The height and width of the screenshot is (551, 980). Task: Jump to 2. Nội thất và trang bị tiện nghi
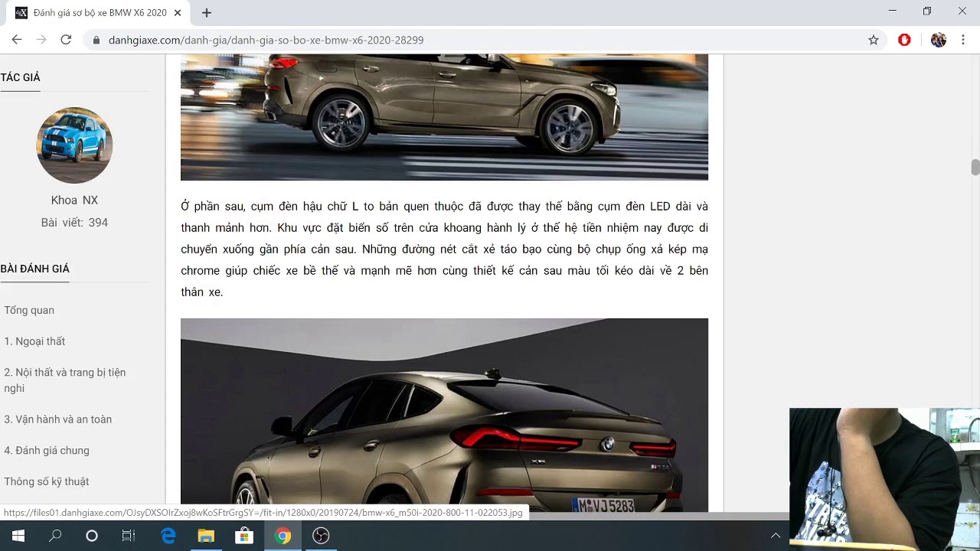tap(65, 380)
